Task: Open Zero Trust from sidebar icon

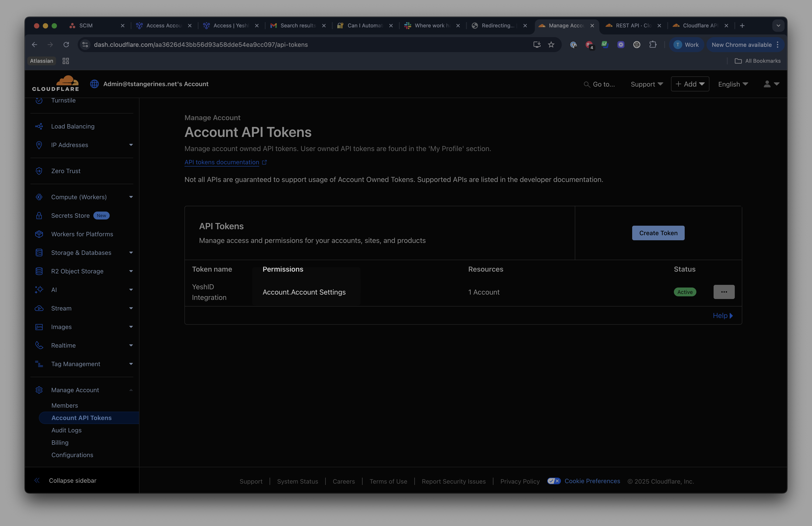Action: pyautogui.click(x=39, y=171)
